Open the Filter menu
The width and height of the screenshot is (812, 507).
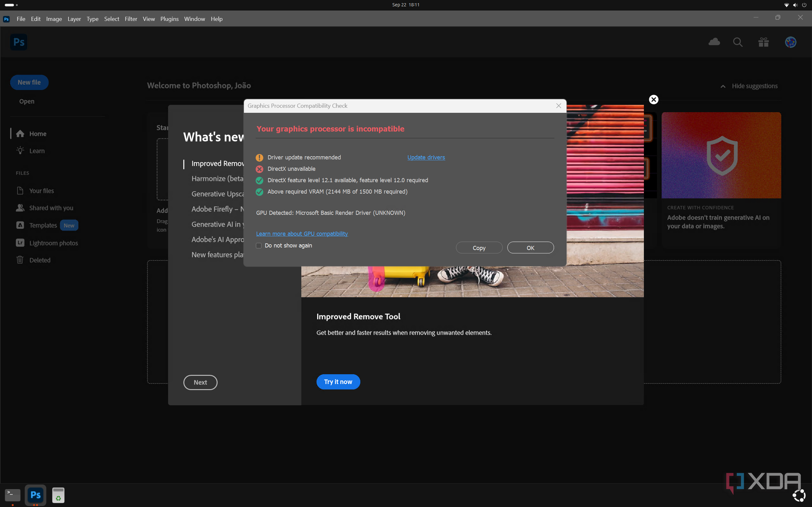[x=131, y=19]
